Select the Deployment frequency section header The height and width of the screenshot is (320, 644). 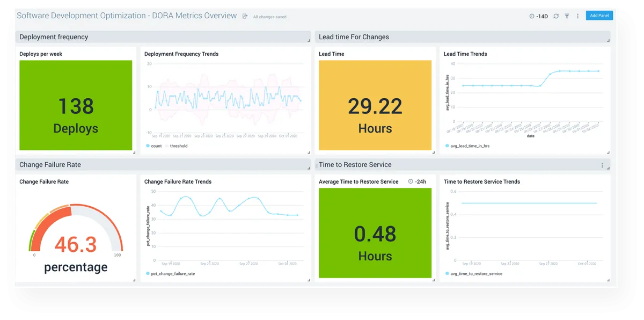pos(163,37)
